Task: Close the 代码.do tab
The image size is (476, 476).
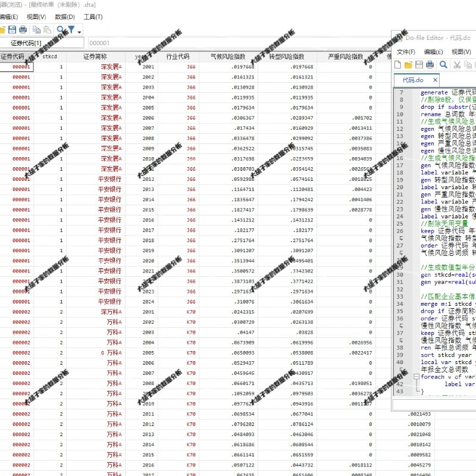Action: pyautogui.click(x=435, y=80)
